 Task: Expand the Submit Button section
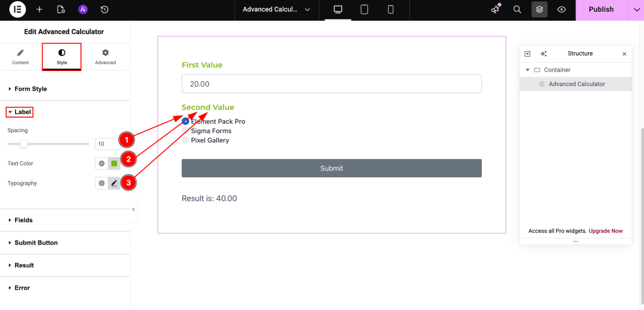pos(36,243)
